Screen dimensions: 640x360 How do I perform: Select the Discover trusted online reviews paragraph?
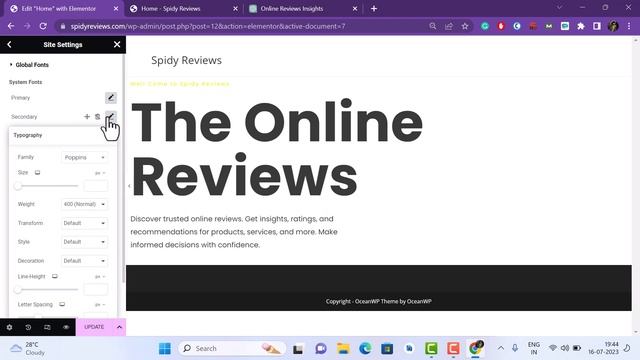[x=234, y=232]
